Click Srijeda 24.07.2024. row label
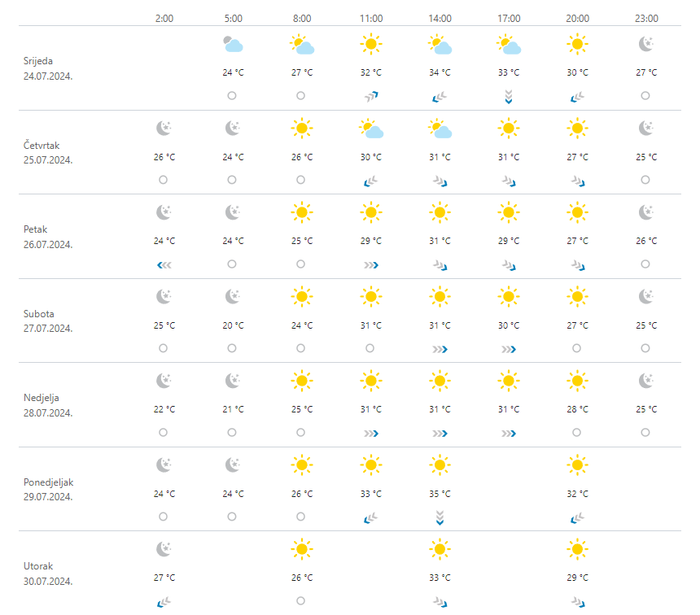The image size is (700, 615). [x=49, y=68]
